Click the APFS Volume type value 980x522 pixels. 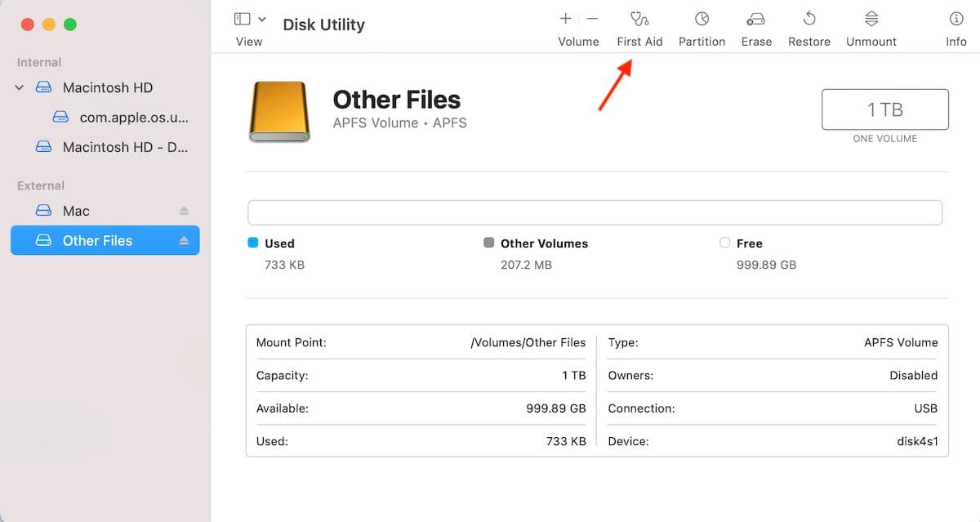tap(901, 342)
